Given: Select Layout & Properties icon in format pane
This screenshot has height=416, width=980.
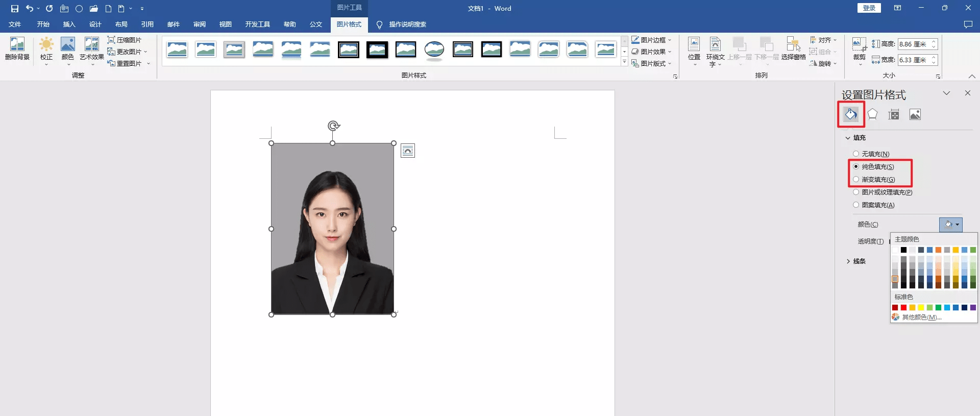Looking at the screenshot, I should 894,114.
